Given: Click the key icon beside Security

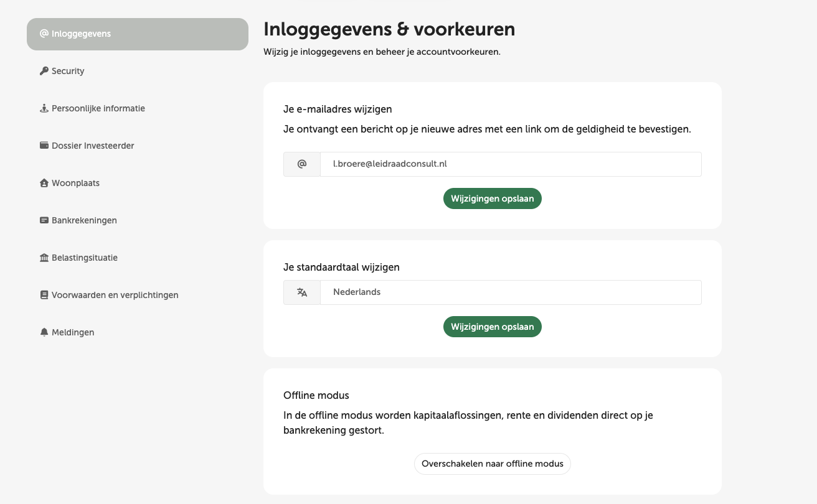Looking at the screenshot, I should [x=44, y=71].
